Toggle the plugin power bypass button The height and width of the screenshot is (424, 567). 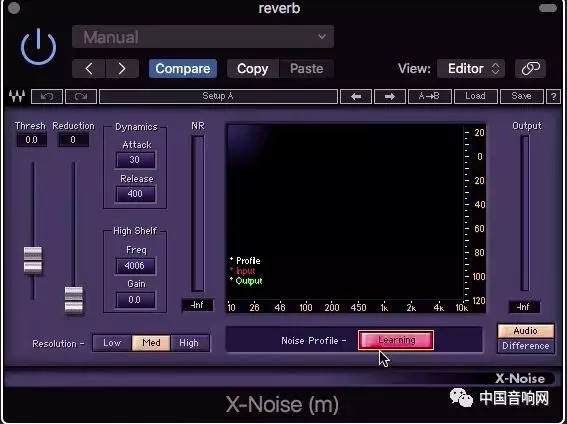pos(38,47)
